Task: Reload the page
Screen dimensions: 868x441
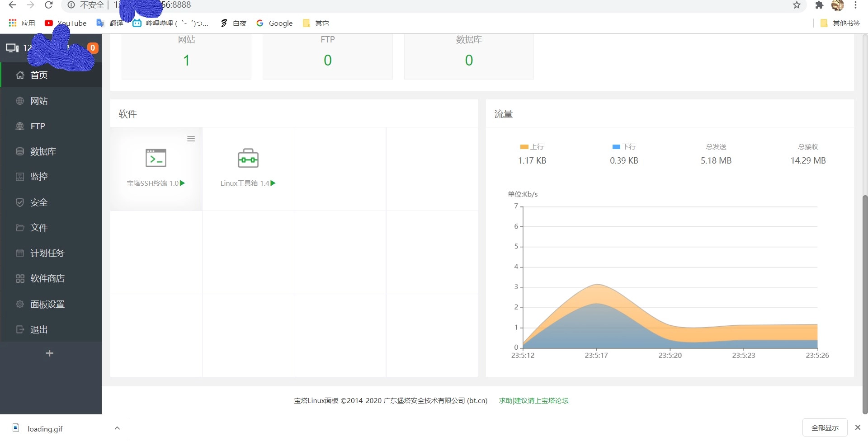Action: pos(49,5)
